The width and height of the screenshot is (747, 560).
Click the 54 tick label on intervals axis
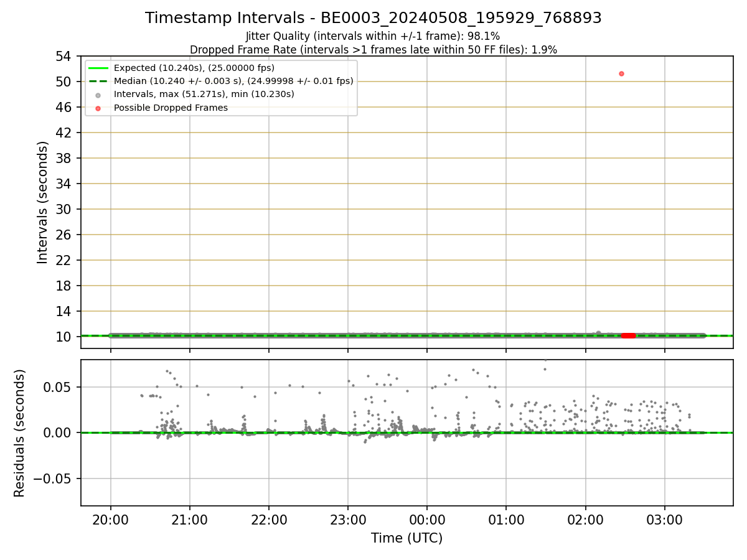point(65,56)
